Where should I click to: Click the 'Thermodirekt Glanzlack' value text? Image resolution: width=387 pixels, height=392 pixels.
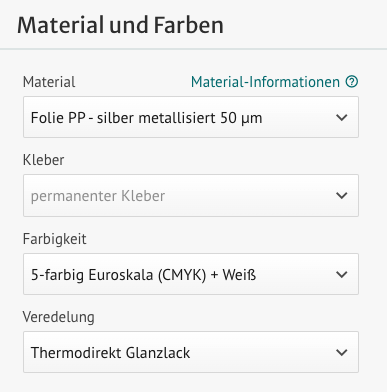[x=110, y=353]
